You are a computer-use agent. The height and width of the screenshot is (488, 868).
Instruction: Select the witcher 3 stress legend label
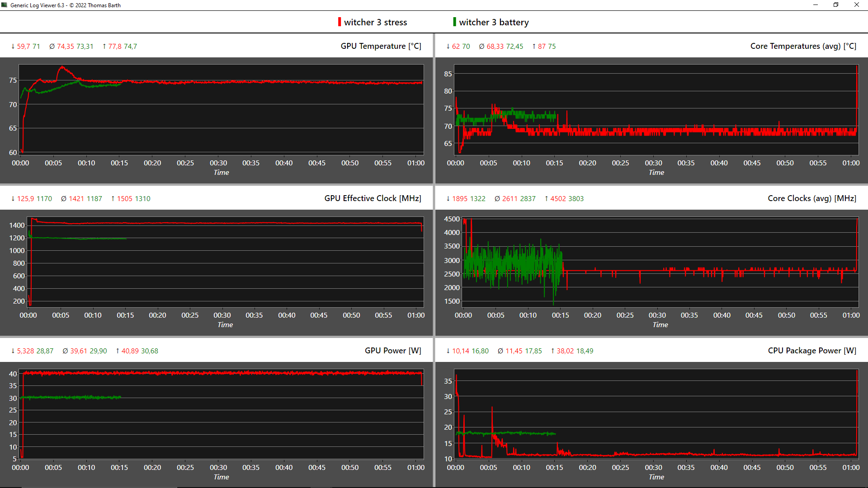pos(375,22)
